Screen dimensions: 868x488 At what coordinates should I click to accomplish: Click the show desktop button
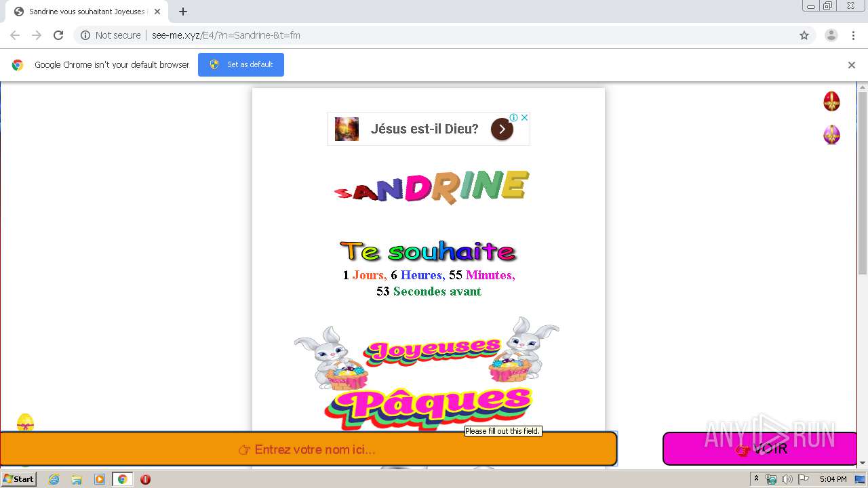click(x=861, y=479)
